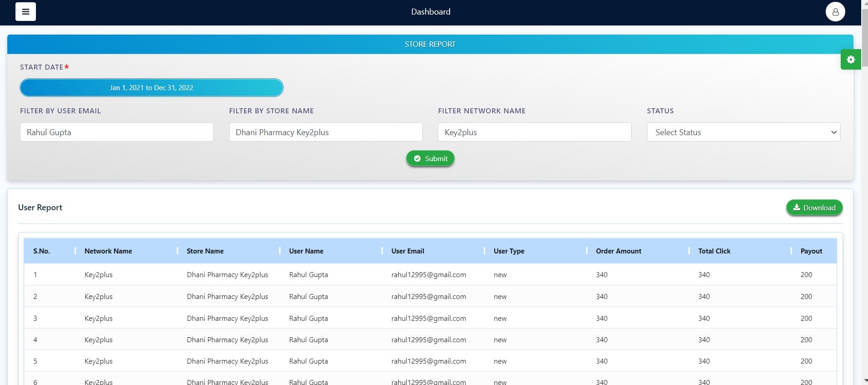868x385 pixels.
Task: Select rahul12995@gmail.com email in row 1
Action: click(428, 275)
